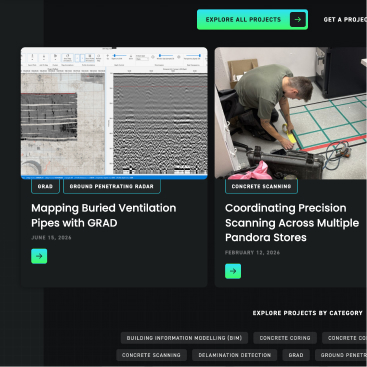Click the green arrow icon under June 15 card
The height and width of the screenshot is (367, 367).
(x=39, y=256)
